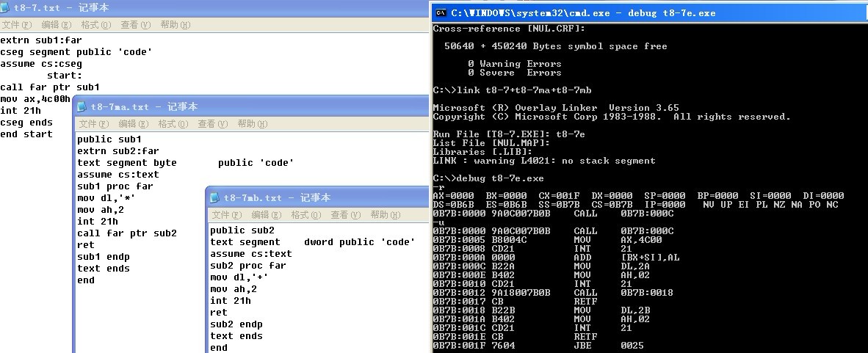Click line "mov dl,'*'" in t8-7ma.txt

[x=106, y=197]
